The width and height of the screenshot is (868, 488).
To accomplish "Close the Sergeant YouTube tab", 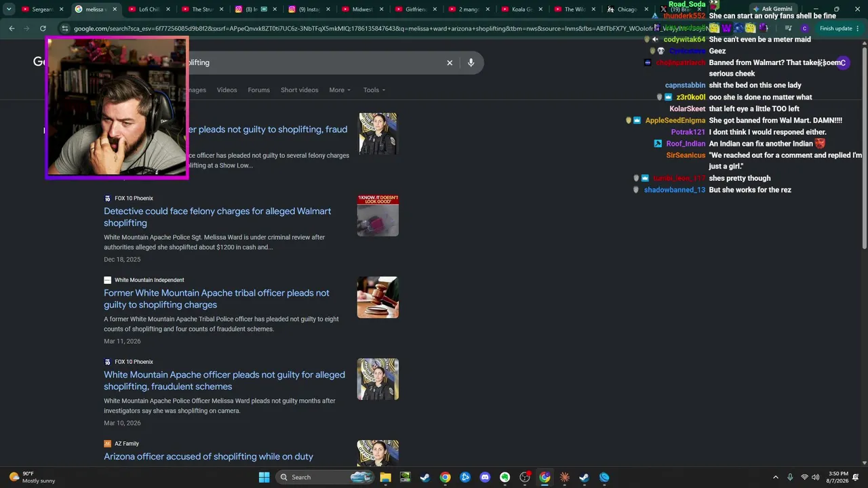I will pyautogui.click(x=61, y=9).
